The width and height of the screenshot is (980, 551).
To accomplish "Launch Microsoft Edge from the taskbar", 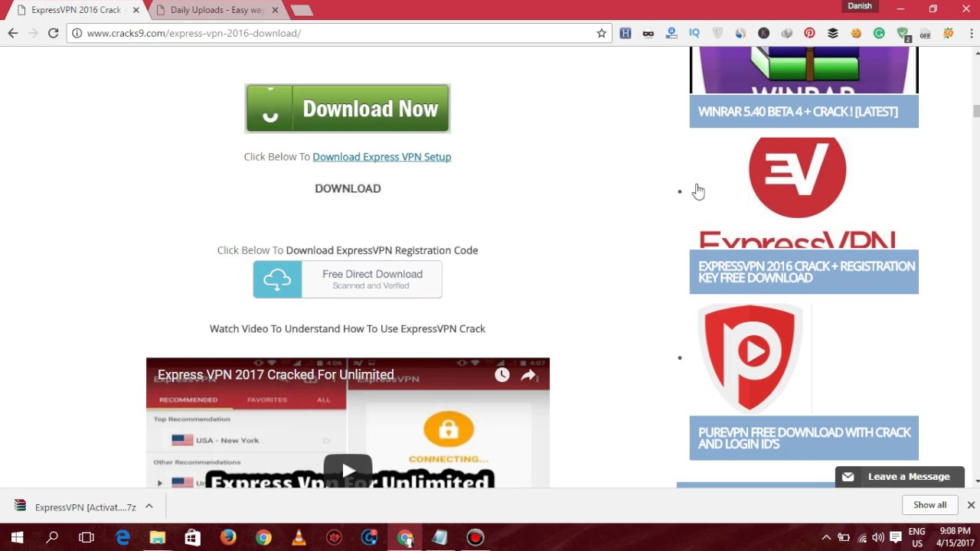I will pos(122,537).
